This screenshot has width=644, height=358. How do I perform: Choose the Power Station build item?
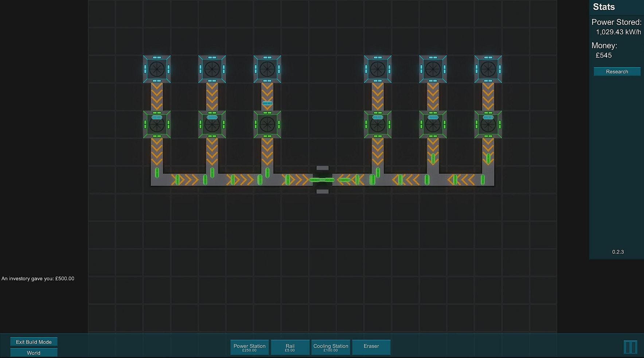click(x=250, y=347)
